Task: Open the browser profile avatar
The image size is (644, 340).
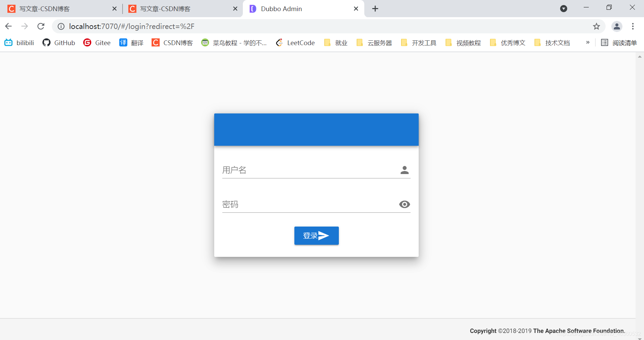Action: [617, 26]
